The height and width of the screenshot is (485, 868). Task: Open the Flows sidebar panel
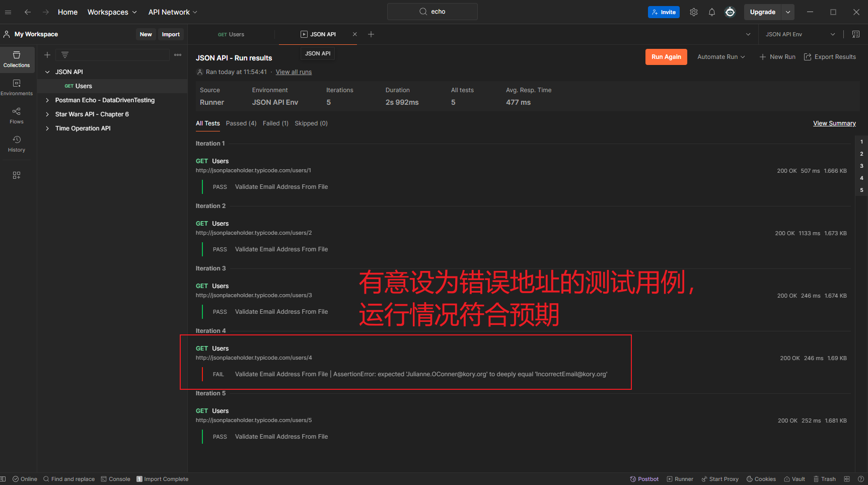point(17,116)
